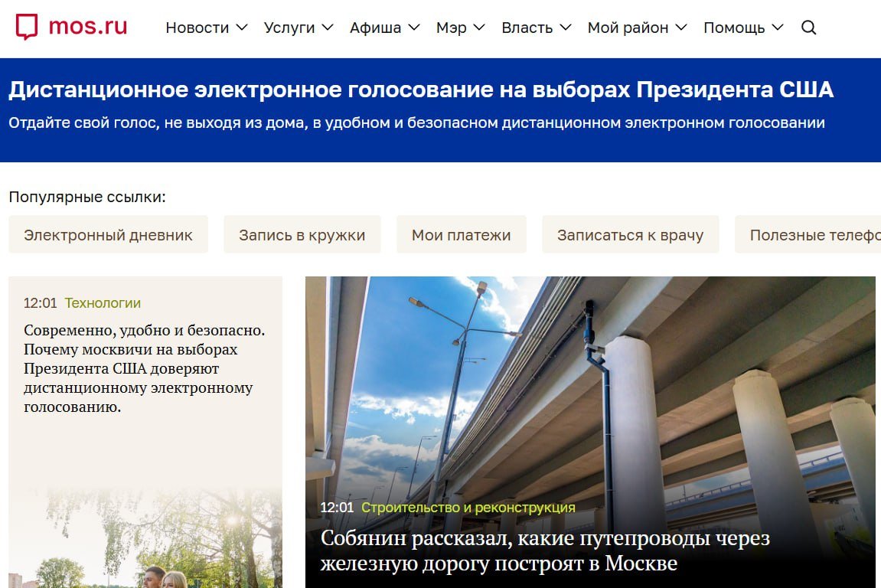
Task: Open the Власть dropdown chevron
Action: tap(566, 28)
